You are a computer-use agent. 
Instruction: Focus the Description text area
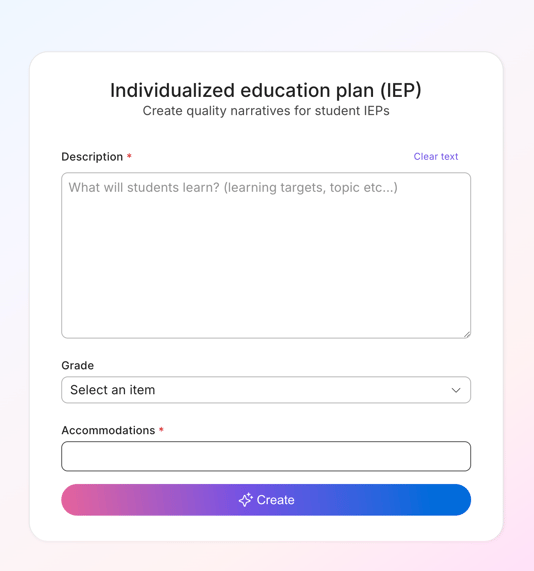coord(266,256)
